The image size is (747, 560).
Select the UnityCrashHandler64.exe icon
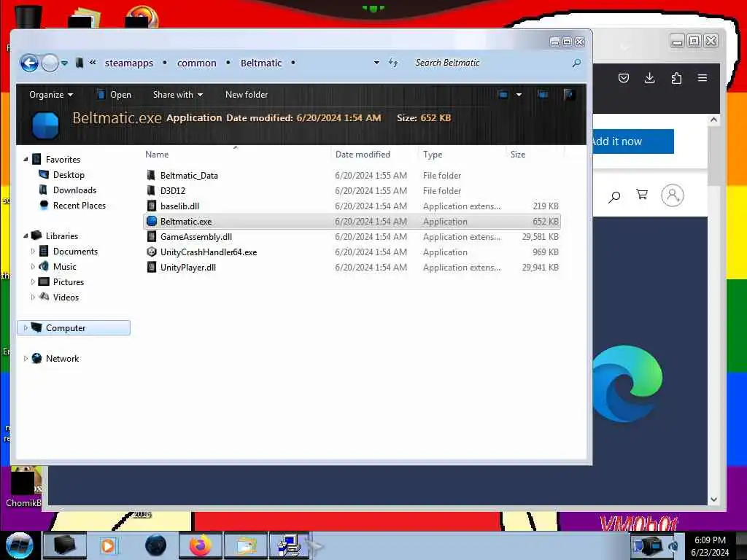[152, 252]
